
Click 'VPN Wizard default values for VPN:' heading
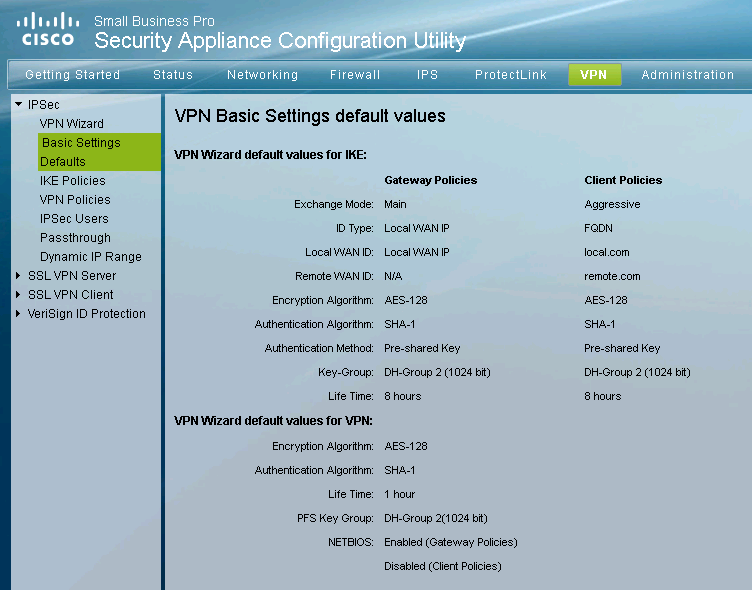[273, 421]
